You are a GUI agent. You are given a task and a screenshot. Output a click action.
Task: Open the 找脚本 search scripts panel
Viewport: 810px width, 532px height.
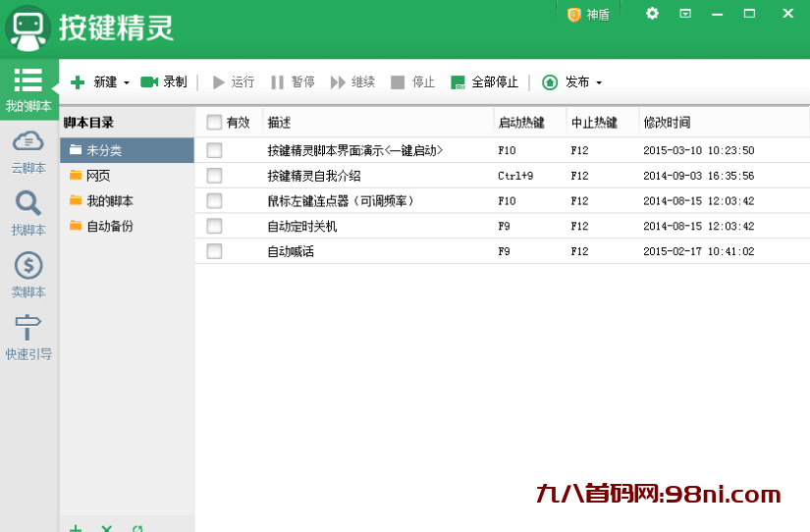[x=28, y=213]
